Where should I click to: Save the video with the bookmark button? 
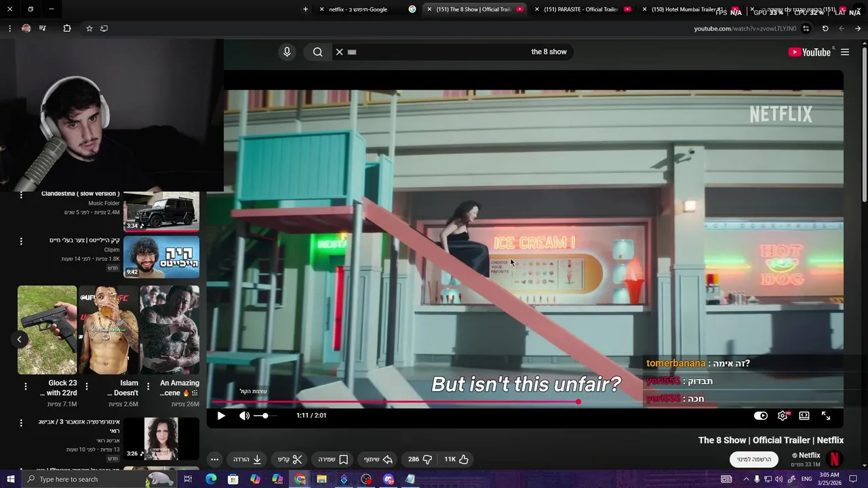coord(333,459)
